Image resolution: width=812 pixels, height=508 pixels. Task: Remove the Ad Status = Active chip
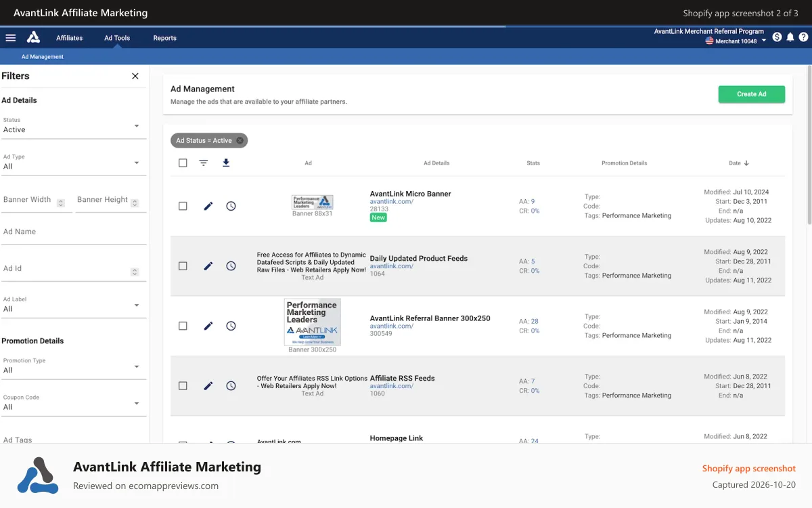coord(240,141)
